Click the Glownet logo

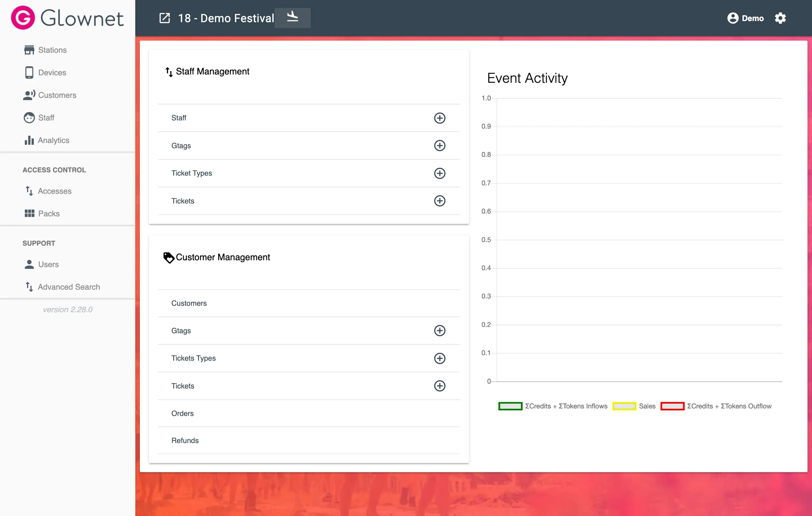pyautogui.click(x=67, y=18)
